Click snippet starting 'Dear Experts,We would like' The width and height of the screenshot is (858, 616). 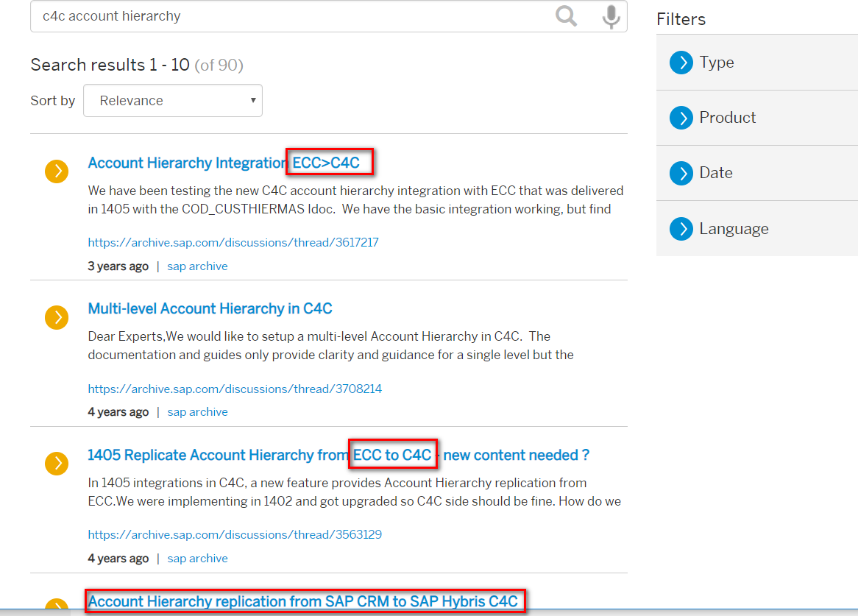(x=330, y=346)
